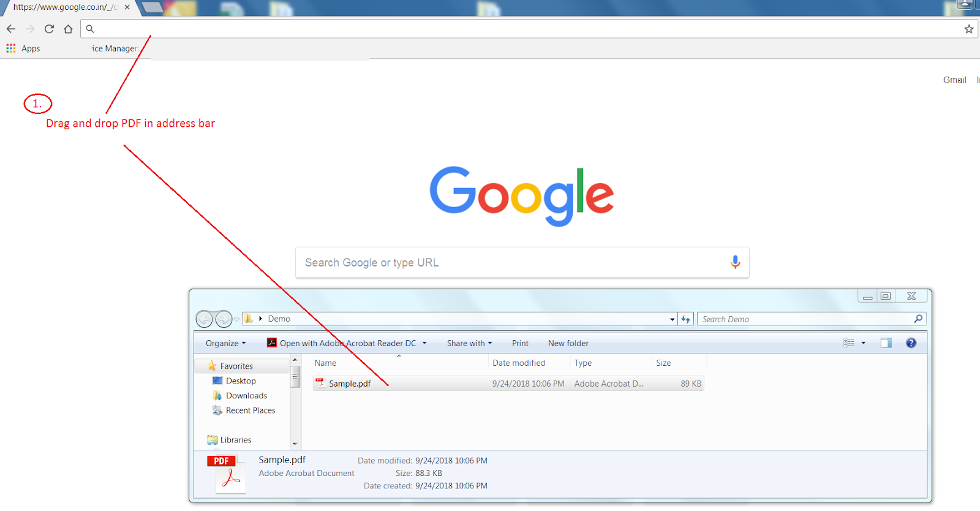The width and height of the screenshot is (980, 511).
Task: Click the PDF thumbnail in details pane
Action: click(228, 474)
